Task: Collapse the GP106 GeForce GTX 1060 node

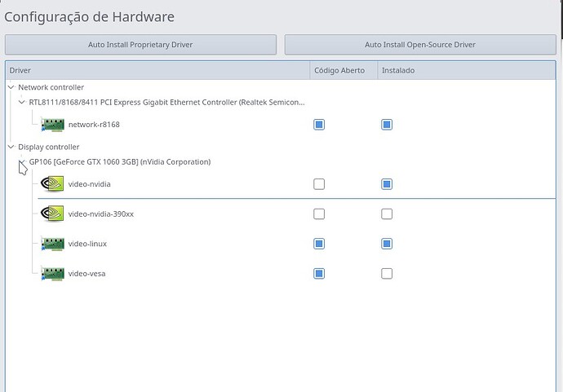Action: [x=22, y=162]
